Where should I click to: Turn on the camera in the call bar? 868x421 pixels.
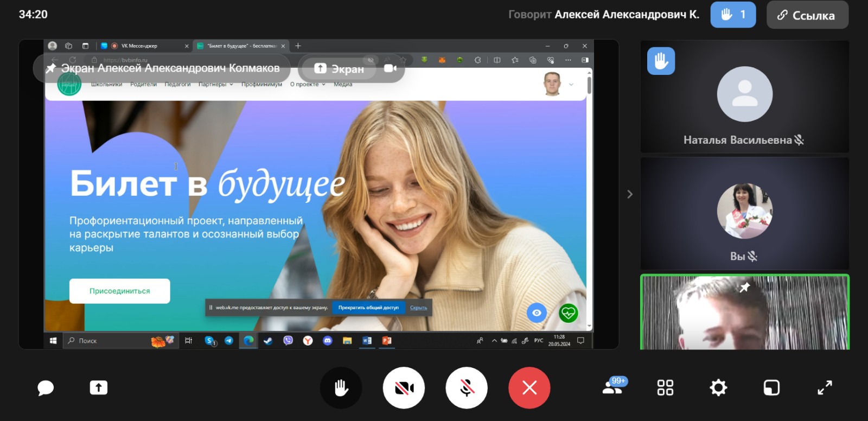click(x=404, y=388)
